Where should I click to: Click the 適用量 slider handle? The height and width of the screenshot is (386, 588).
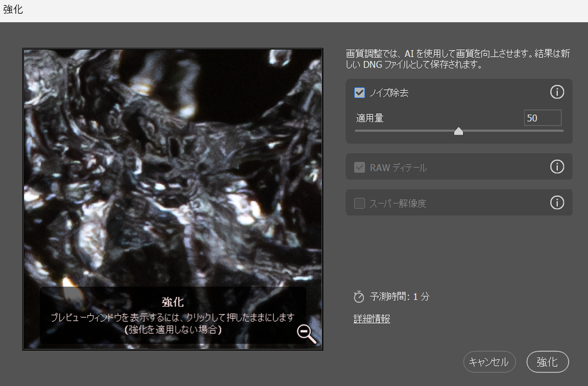click(x=458, y=132)
